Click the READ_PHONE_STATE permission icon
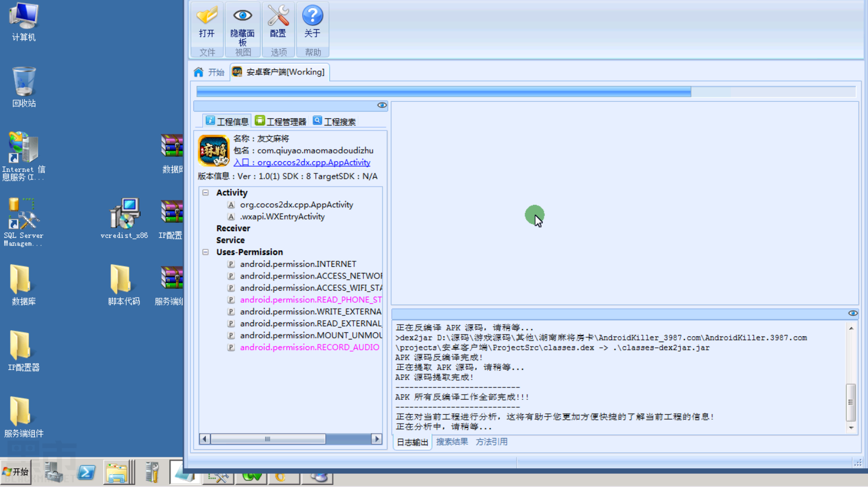The width and height of the screenshot is (868, 487). coord(231,300)
